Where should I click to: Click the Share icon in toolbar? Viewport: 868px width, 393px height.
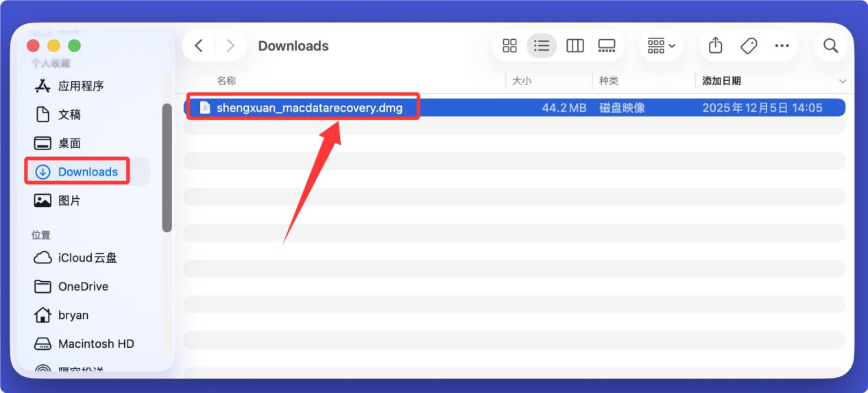pyautogui.click(x=715, y=46)
